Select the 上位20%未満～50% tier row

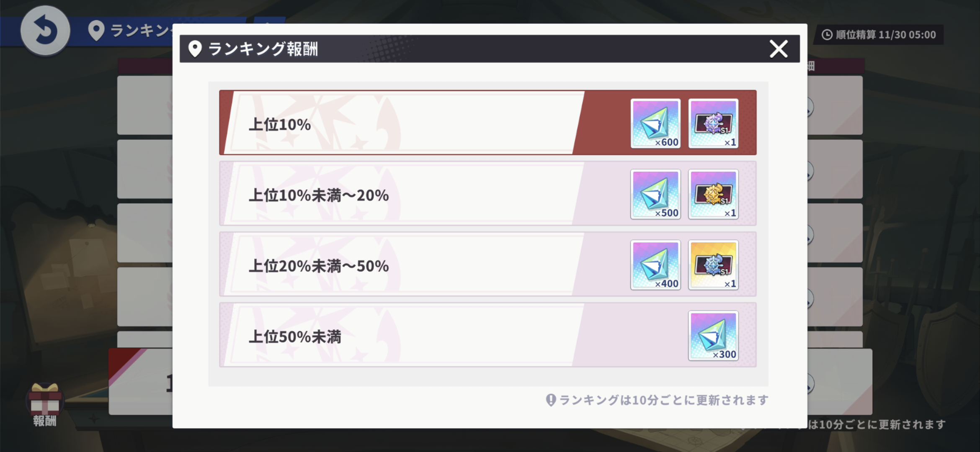402,265
